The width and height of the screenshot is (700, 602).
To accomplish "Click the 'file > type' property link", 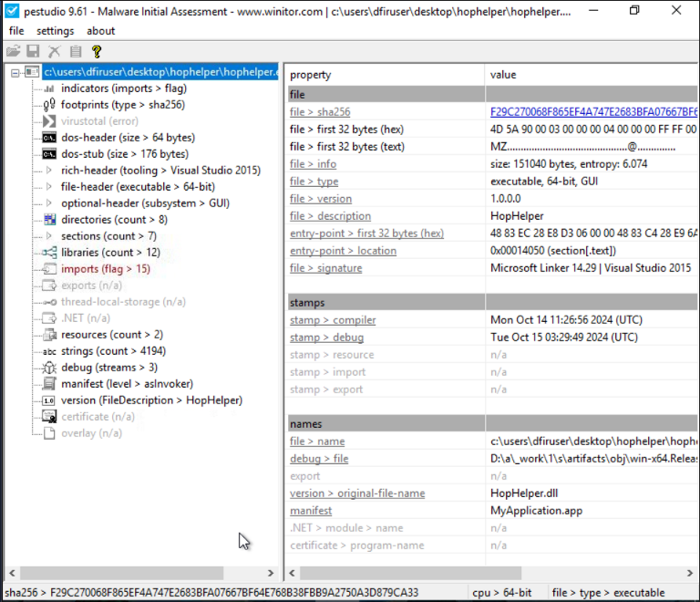I will click(314, 182).
